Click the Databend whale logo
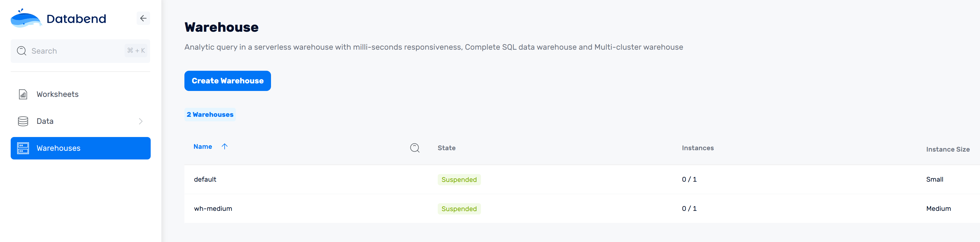The image size is (980, 242). click(x=26, y=18)
